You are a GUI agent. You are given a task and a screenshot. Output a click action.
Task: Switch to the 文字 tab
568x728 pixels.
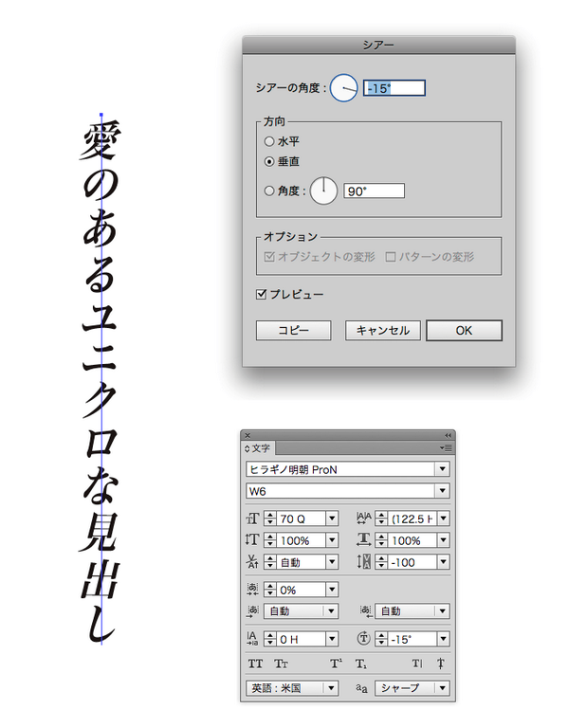(x=260, y=448)
